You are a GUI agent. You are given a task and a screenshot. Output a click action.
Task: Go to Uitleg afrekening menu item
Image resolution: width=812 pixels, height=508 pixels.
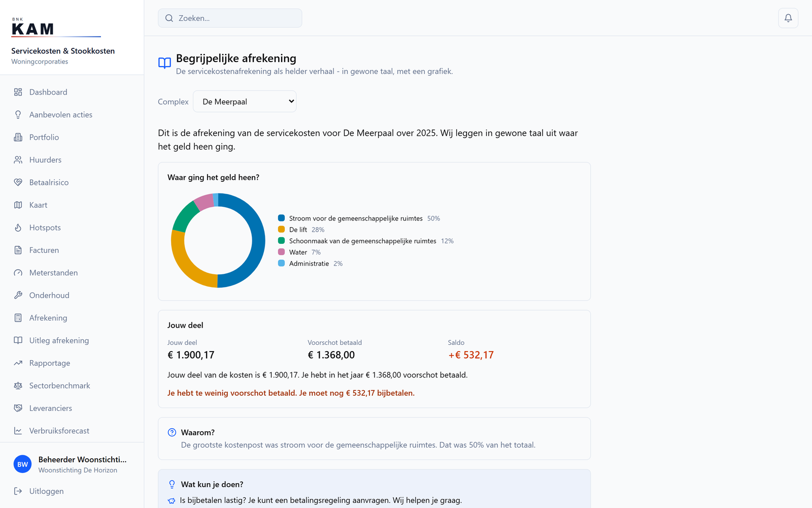pyautogui.click(x=72, y=340)
